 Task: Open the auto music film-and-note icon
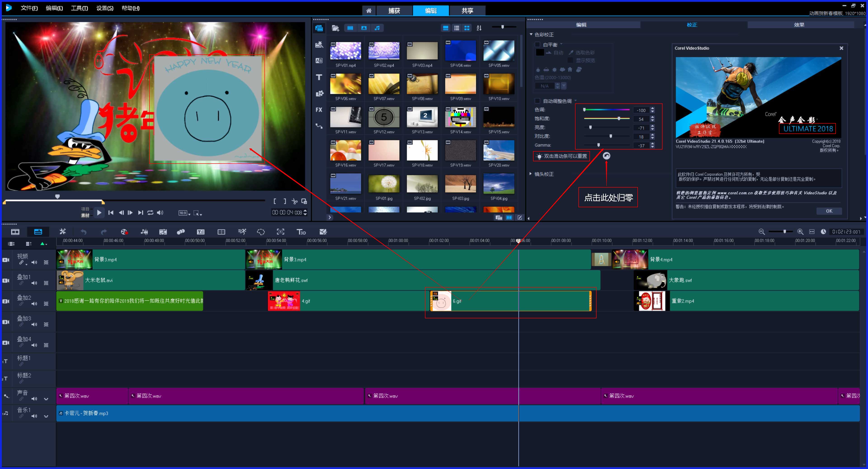[x=163, y=232]
